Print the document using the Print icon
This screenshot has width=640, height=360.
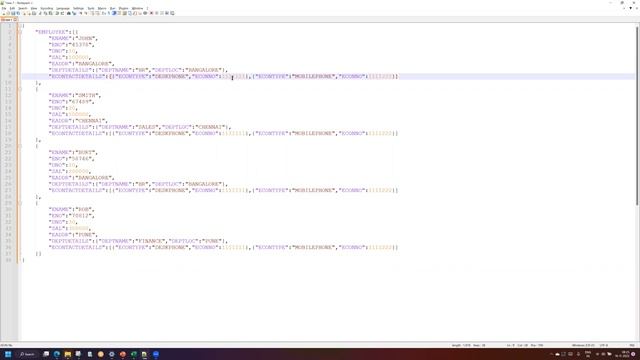[34, 13]
